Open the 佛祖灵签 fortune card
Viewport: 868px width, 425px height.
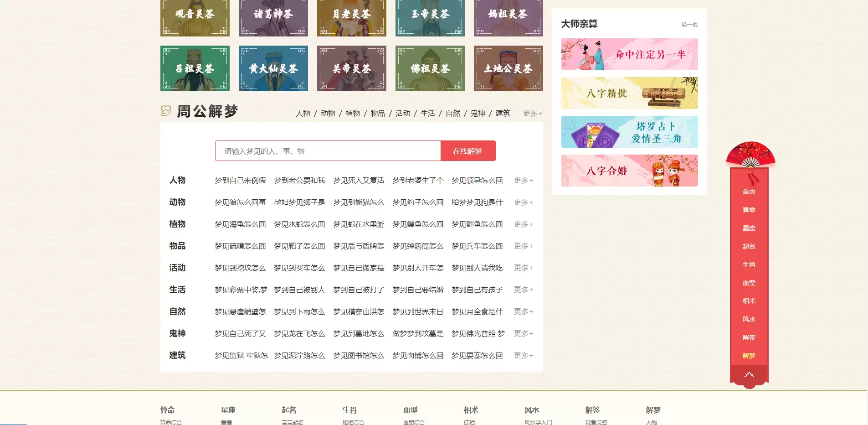coord(430,68)
